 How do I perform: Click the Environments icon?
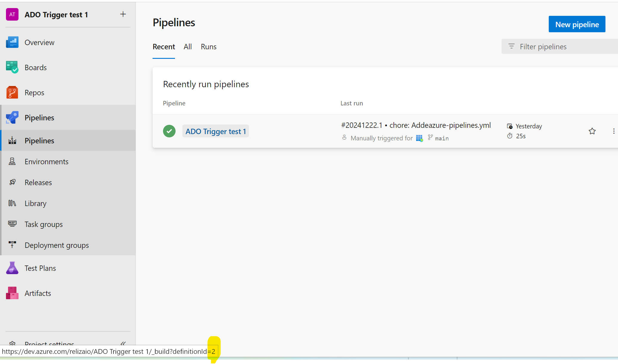(12, 162)
